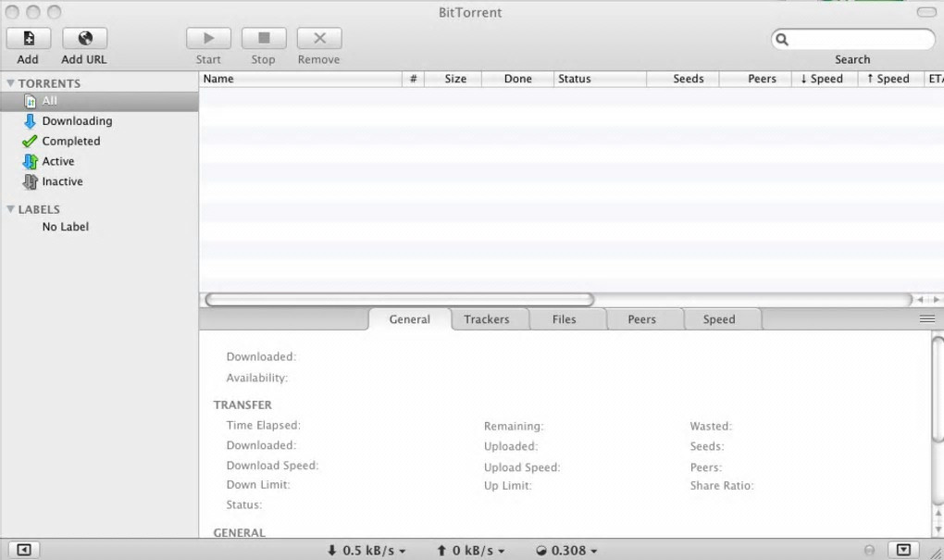The height and width of the screenshot is (560, 944).
Task: Click the horizontal scrollbar thumb of torrent list
Action: click(399, 299)
